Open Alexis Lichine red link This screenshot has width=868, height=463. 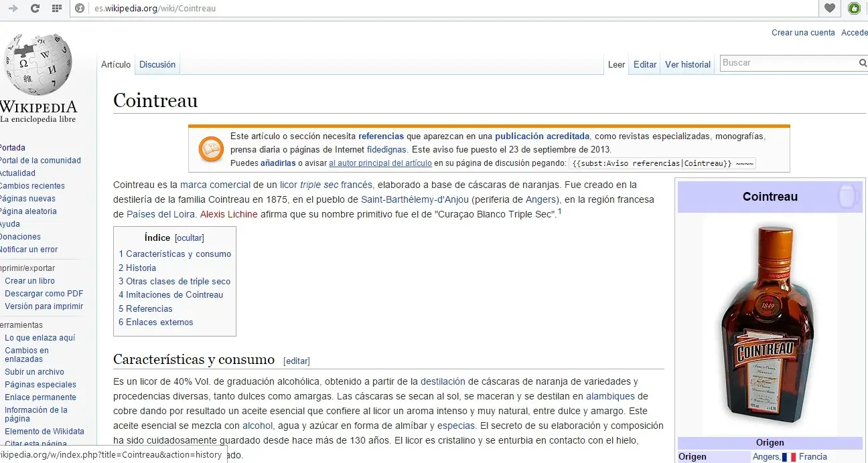point(228,214)
